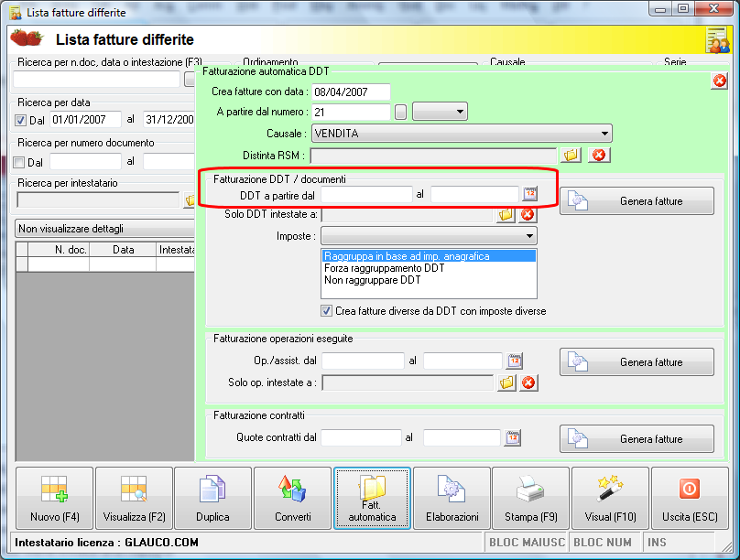Open series dropdown next to invoice number

[440, 112]
